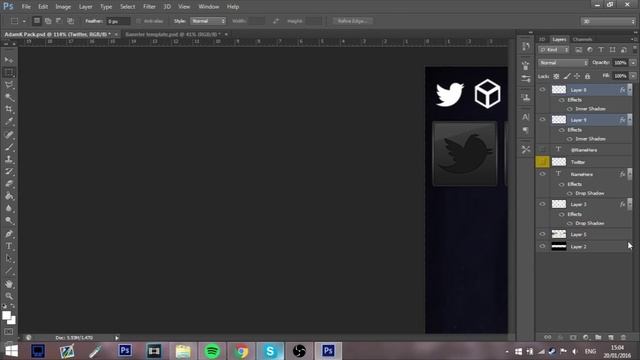640x360 pixels.
Task: Click the background color swatch
Action: click(x=13, y=321)
